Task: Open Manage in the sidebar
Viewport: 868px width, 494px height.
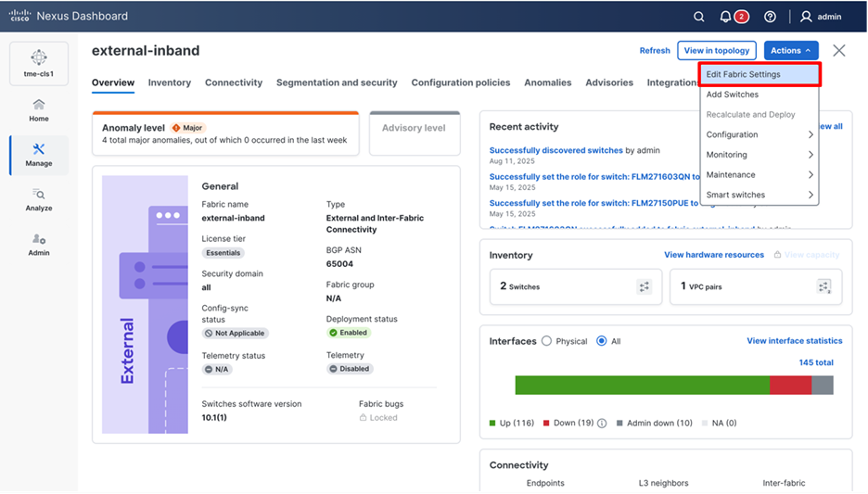Action: point(39,155)
